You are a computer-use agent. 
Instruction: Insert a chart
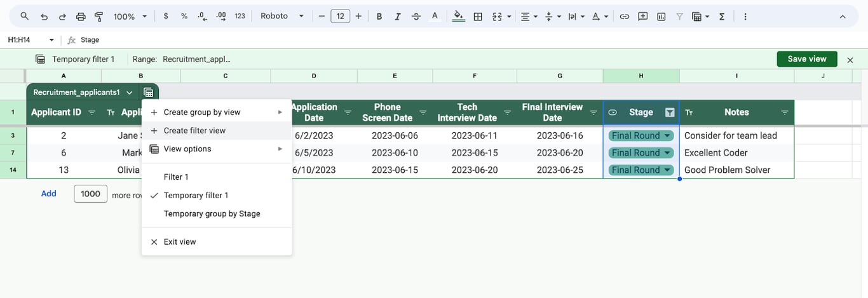tap(661, 17)
